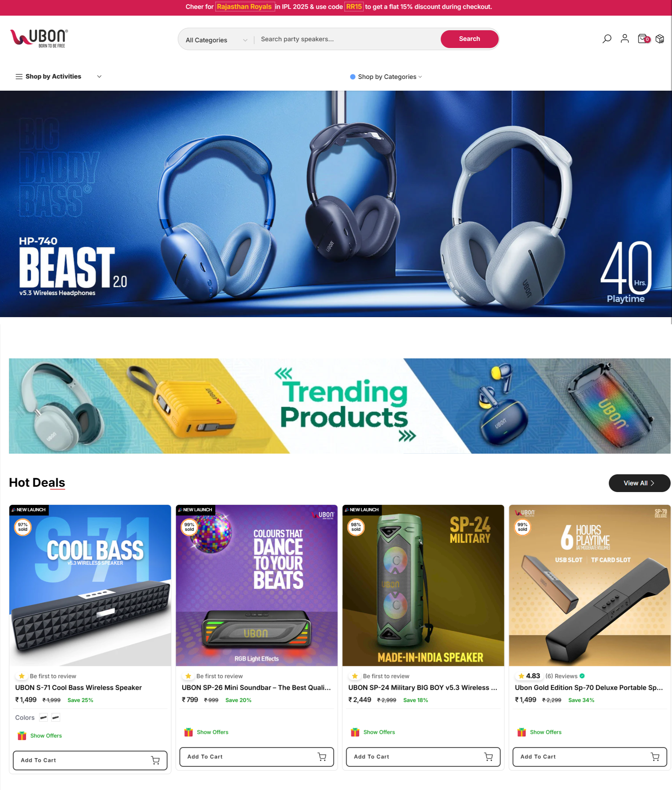The height and width of the screenshot is (790, 672).
Task: Select the first color swatch for S-71
Action: 43,717
